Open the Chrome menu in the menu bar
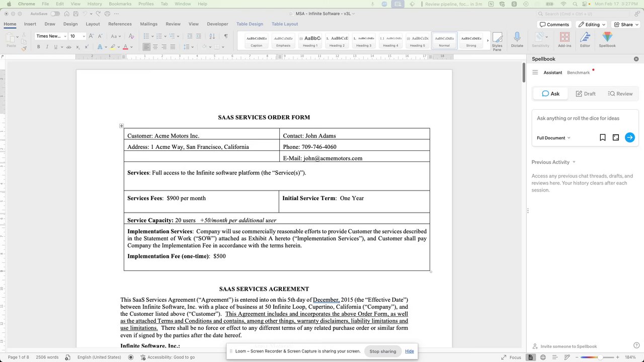The width and height of the screenshot is (644, 362). pos(27,4)
